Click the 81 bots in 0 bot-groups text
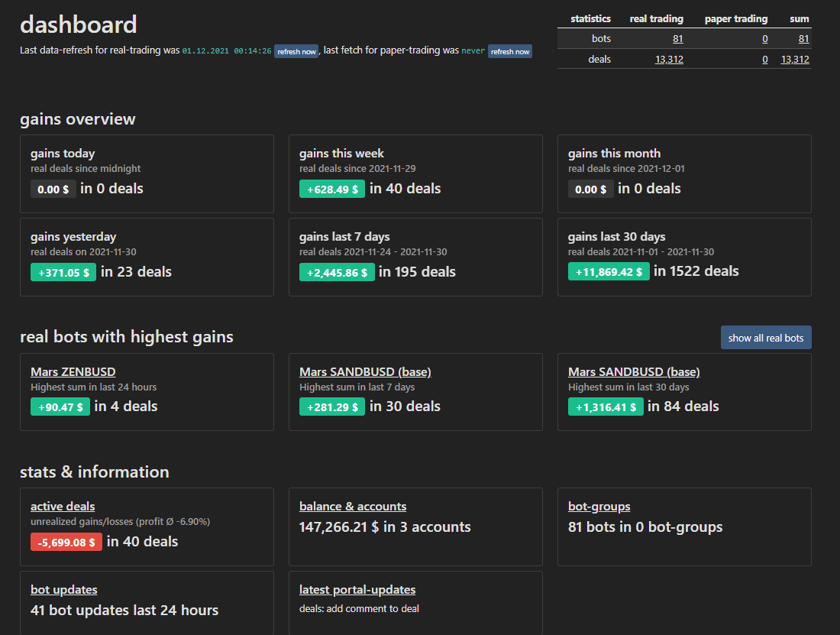Image resolution: width=840 pixels, height=635 pixels. pos(645,527)
